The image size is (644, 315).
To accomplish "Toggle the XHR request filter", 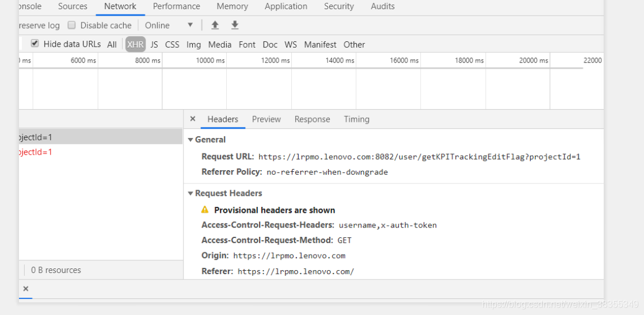I will tap(136, 44).
